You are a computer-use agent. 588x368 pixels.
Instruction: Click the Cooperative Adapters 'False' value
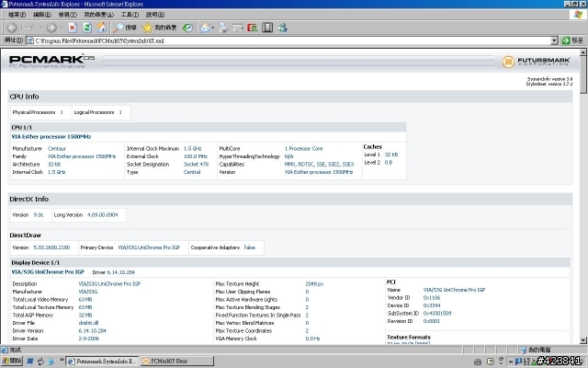point(249,247)
